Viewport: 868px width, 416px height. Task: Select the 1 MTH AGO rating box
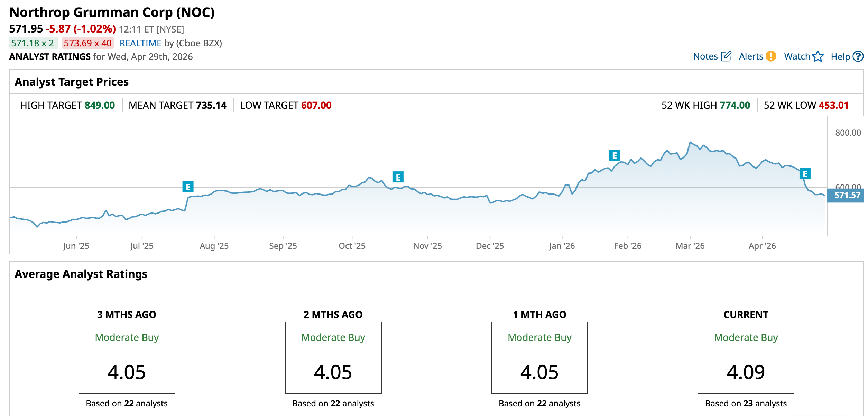tap(539, 357)
